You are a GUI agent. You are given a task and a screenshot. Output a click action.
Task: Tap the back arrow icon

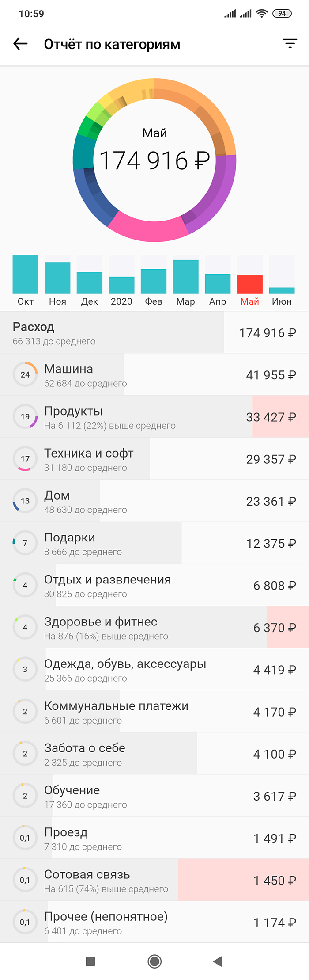click(x=20, y=44)
